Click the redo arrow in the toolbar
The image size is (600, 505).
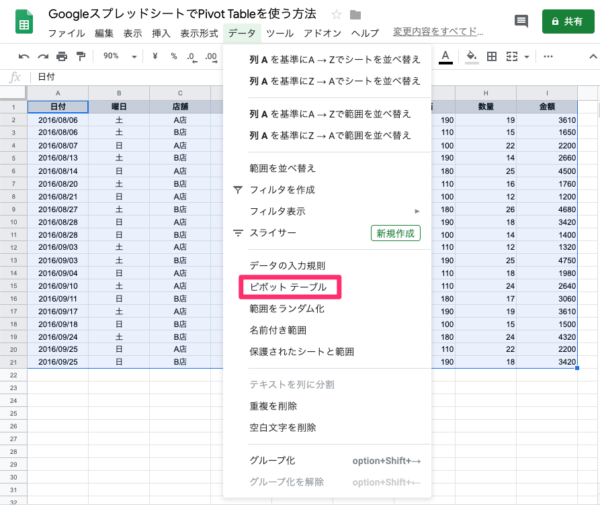coord(41,56)
